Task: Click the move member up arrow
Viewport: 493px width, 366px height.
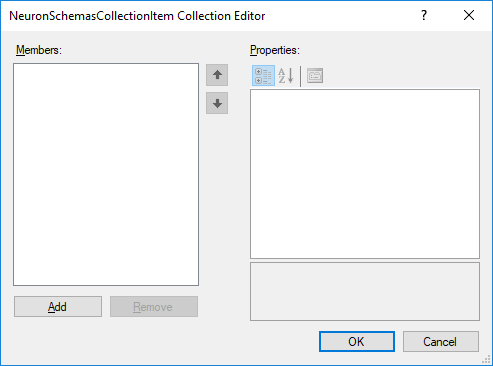Action: point(217,75)
